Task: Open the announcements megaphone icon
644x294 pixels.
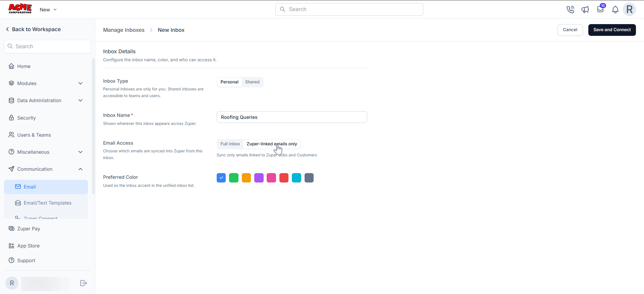Action: click(585, 9)
